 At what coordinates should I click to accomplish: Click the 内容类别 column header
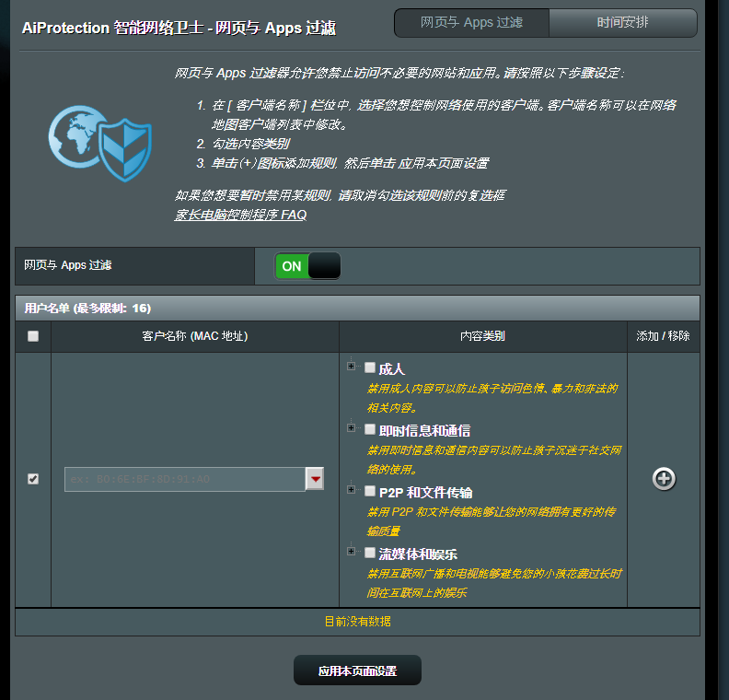tap(482, 336)
